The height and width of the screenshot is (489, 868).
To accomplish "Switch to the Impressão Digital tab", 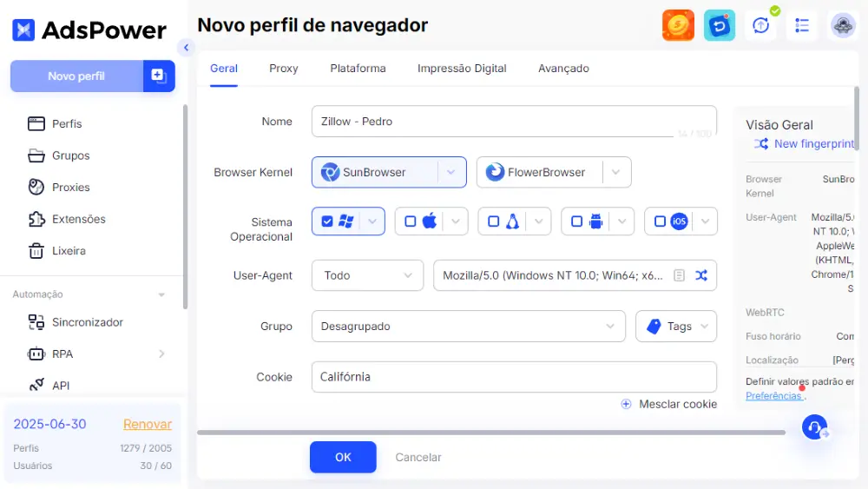I will [462, 68].
